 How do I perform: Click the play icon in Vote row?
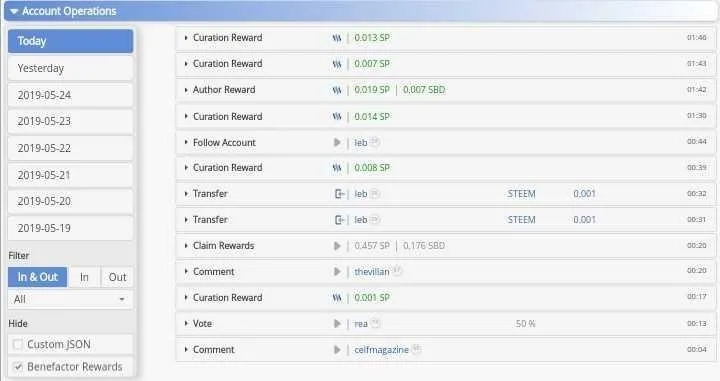[x=338, y=324]
